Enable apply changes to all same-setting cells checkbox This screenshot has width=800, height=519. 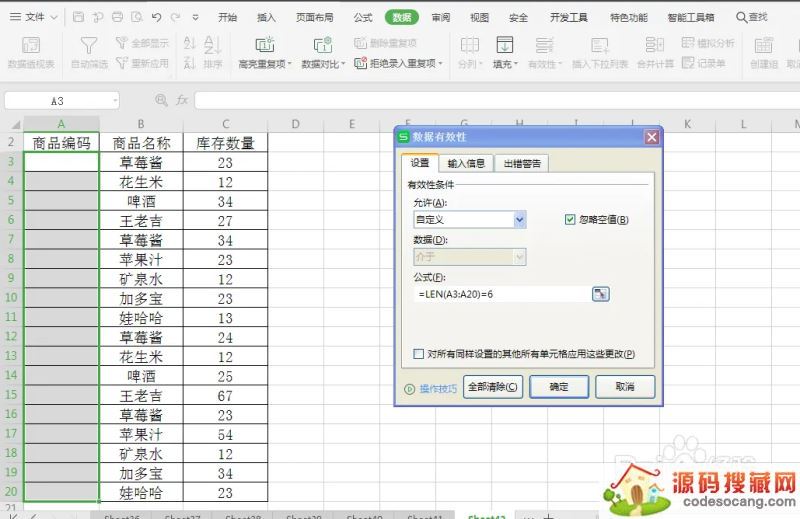(x=419, y=354)
